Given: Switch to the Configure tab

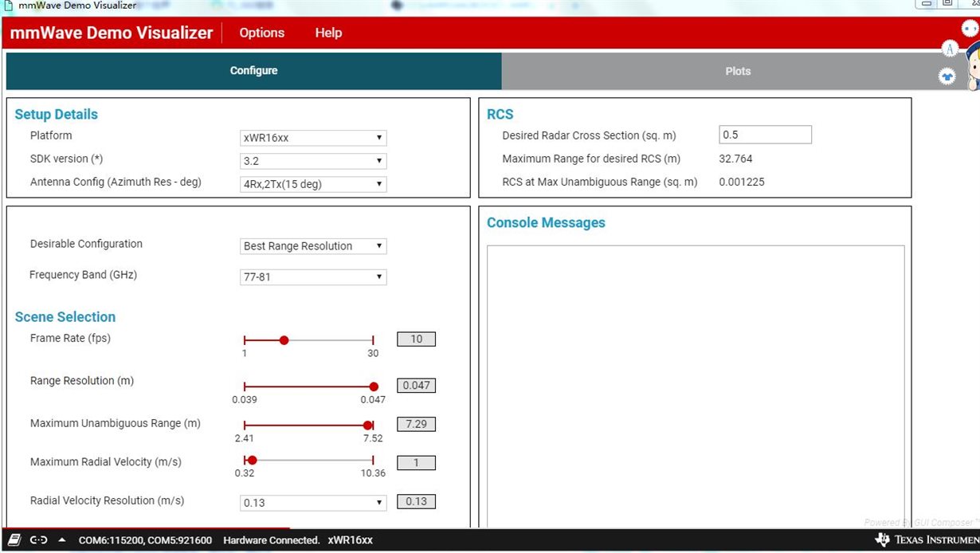Looking at the screenshot, I should tap(253, 71).
